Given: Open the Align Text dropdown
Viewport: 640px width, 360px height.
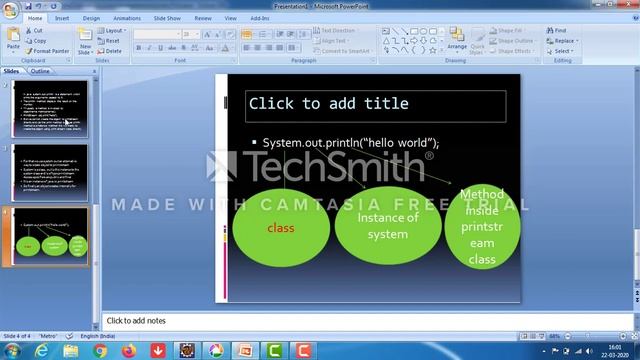Looking at the screenshot, I should (x=331, y=41).
